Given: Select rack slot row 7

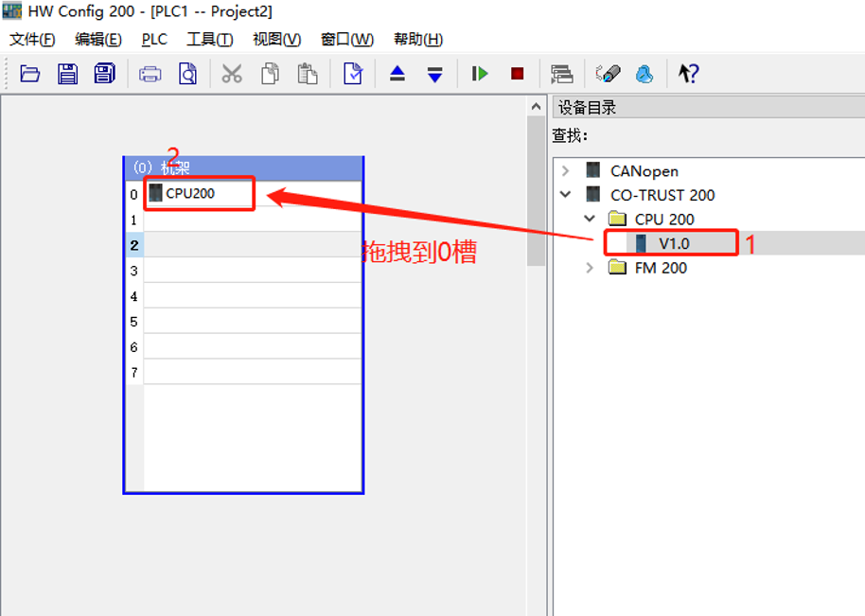Looking at the screenshot, I should 244,372.
